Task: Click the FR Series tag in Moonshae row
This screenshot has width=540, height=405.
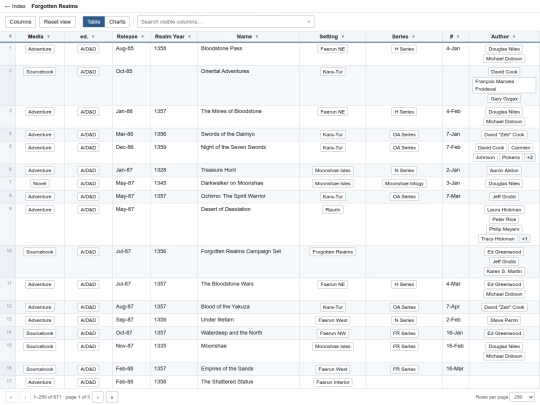Action: (404, 346)
